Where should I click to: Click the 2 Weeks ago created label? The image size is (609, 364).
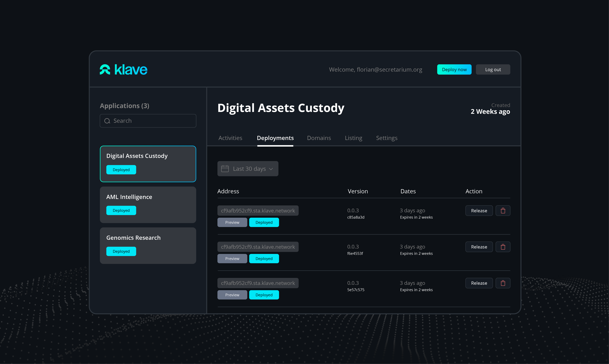pyautogui.click(x=490, y=112)
